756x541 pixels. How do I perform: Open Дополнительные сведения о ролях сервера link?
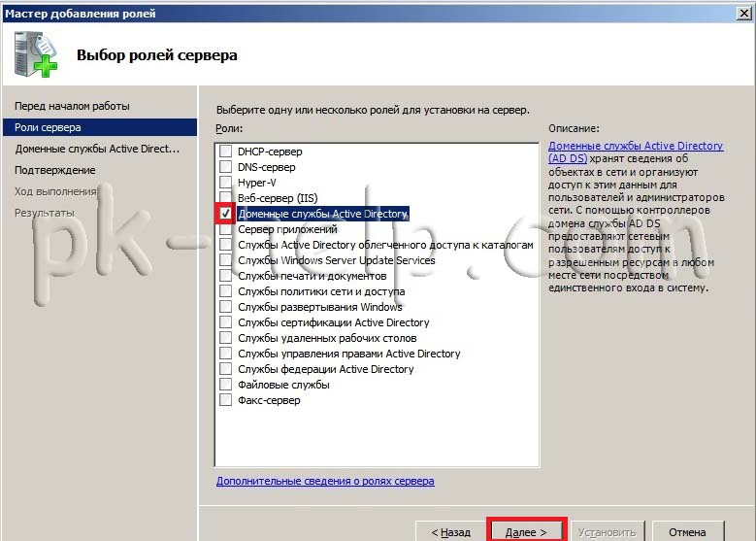tap(325, 481)
